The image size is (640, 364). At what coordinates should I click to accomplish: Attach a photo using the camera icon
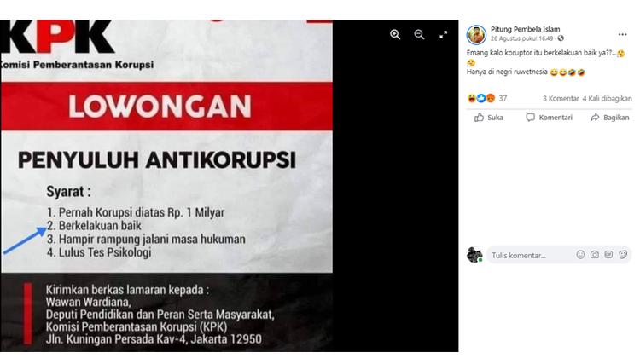595,255
